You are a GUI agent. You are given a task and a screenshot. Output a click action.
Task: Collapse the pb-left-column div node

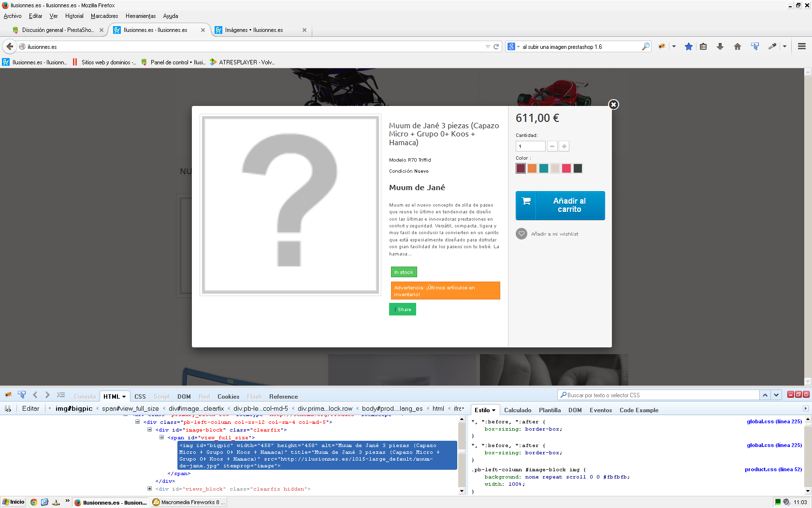tap(137, 422)
